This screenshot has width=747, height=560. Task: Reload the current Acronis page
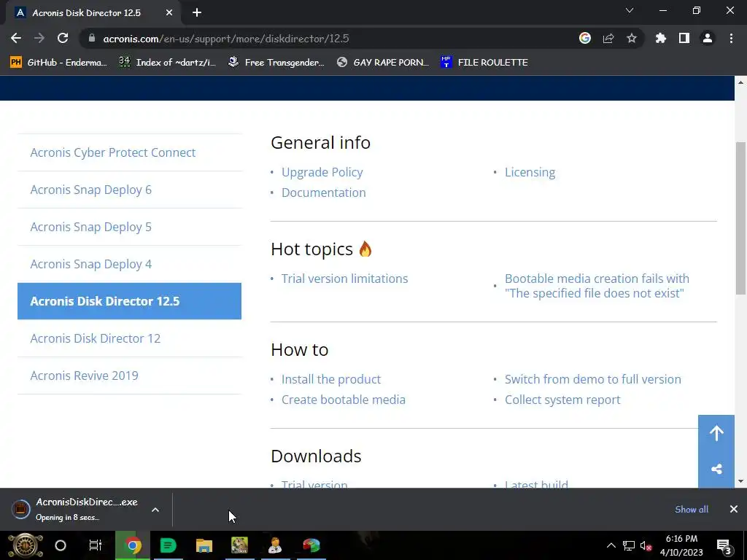tap(63, 38)
